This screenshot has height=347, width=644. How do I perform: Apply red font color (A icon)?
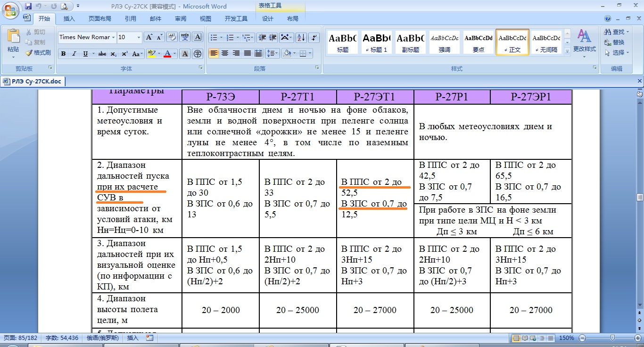click(167, 54)
